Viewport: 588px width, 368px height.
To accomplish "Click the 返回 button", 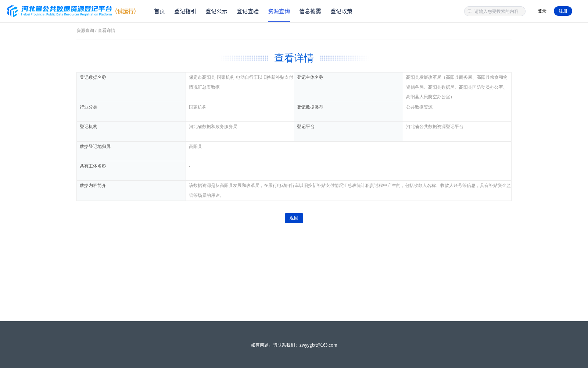I will 294,218.
